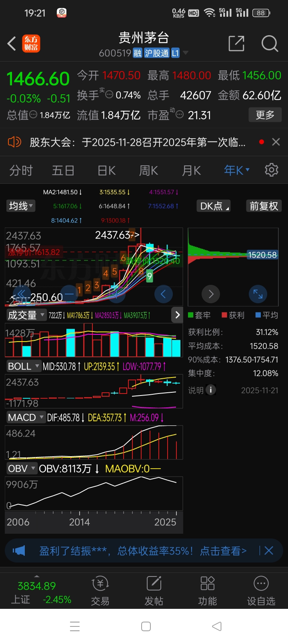
Task: Collapse side panel with right arrow
Action: (x=178, y=315)
